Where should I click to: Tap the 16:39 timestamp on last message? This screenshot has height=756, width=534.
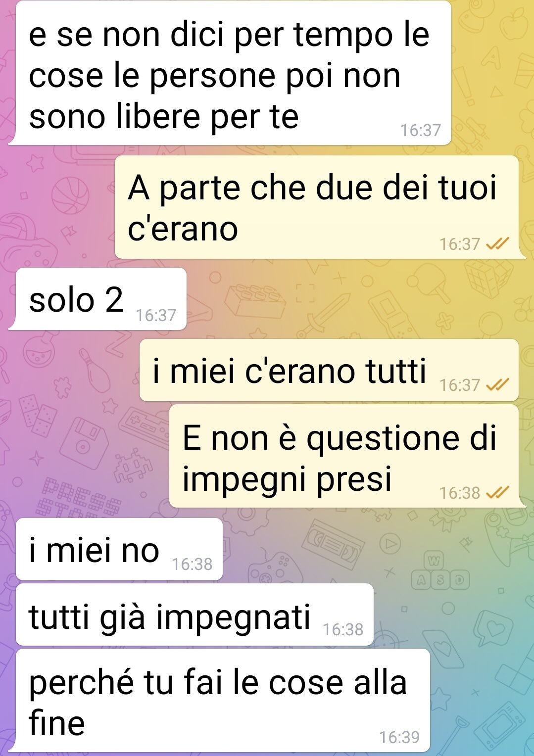(x=399, y=737)
